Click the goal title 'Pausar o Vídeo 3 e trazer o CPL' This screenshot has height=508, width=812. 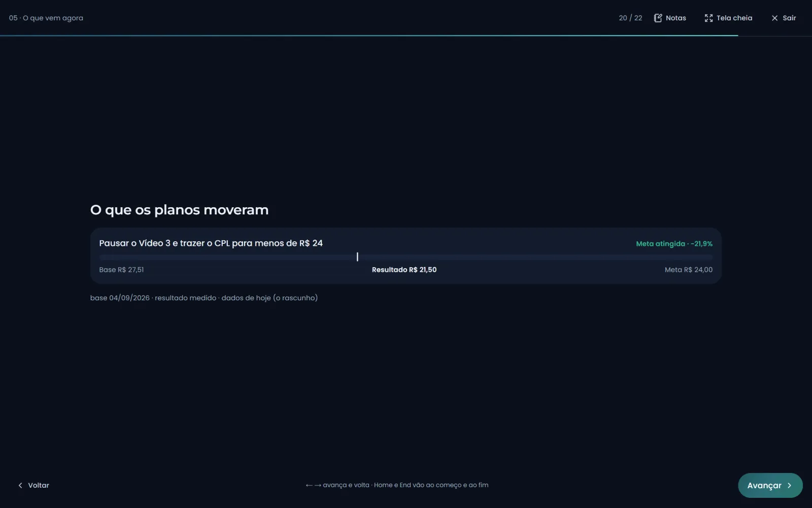click(x=211, y=243)
